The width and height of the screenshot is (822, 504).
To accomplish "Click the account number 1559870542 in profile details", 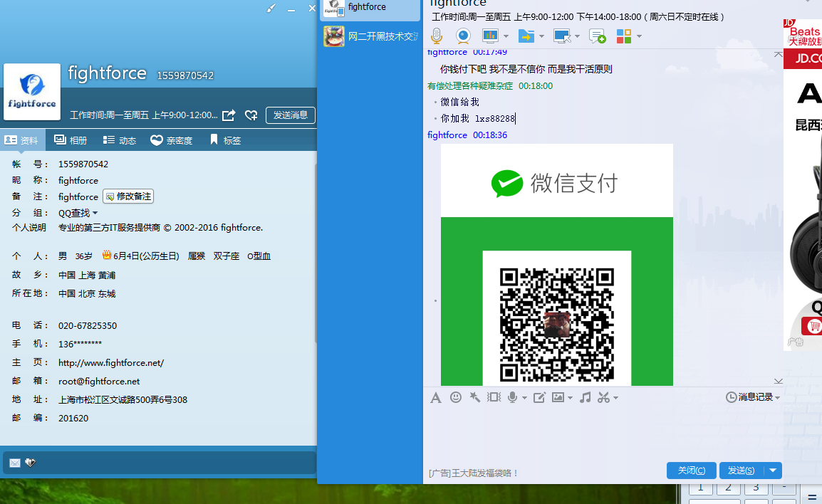I will (x=83, y=164).
